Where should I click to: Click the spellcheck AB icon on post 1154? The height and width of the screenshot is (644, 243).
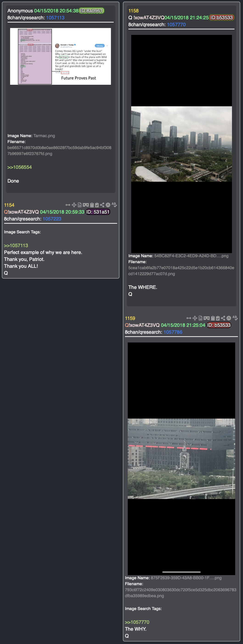tap(114, 205)
